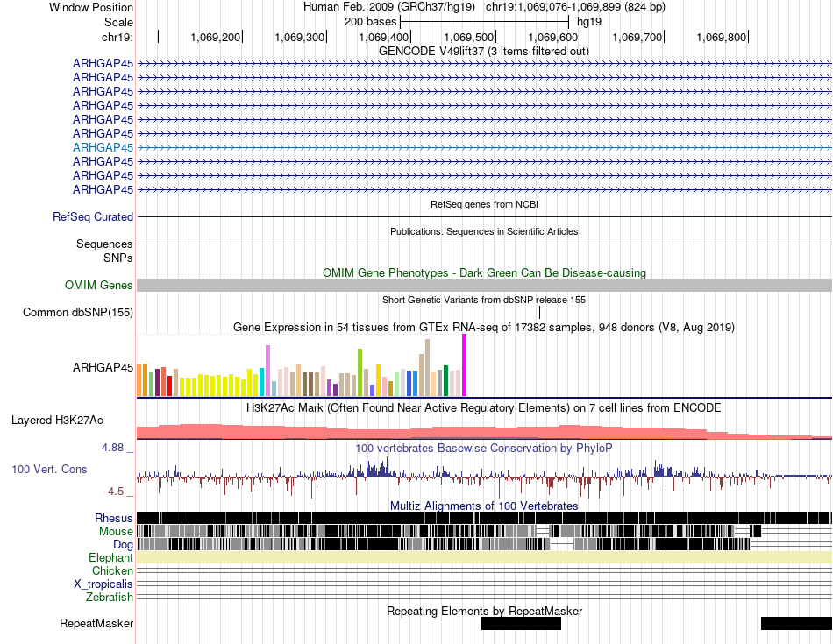Click the RefSeq genes from NCBI title
Viewport: 833px width, 644px height.
click(x=485, y=204)
